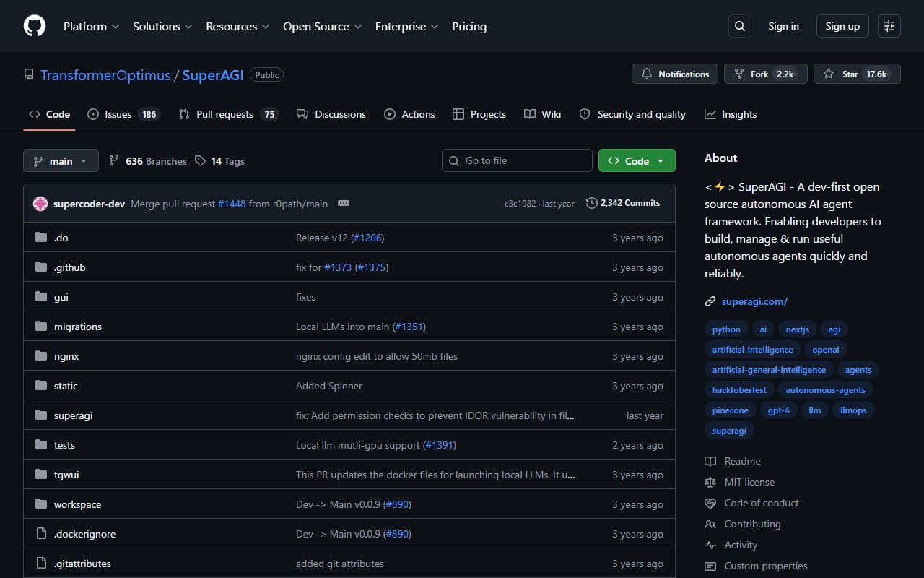924x578 pixels.
Task: Click the python topic tag
Action: click(726, 329)
